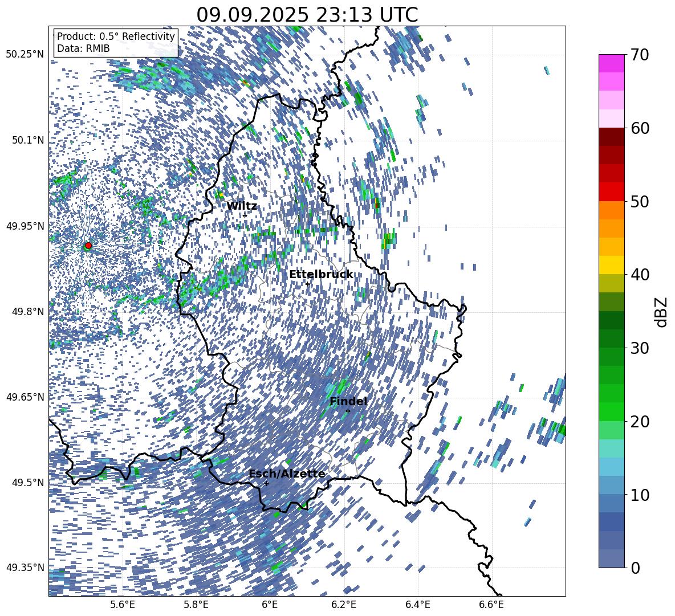Click the Wiltz city label text
Screen dimensions: 675x616
pyautogui.click(x=242, y=206)
